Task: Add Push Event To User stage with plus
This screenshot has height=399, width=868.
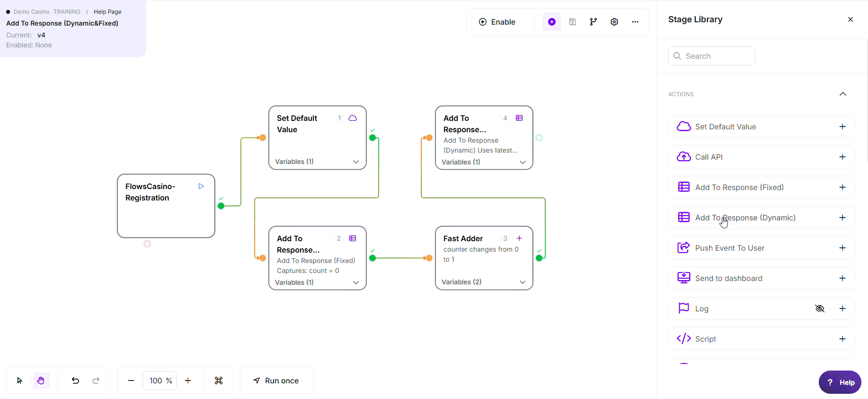Action: (x=842, y=248)
